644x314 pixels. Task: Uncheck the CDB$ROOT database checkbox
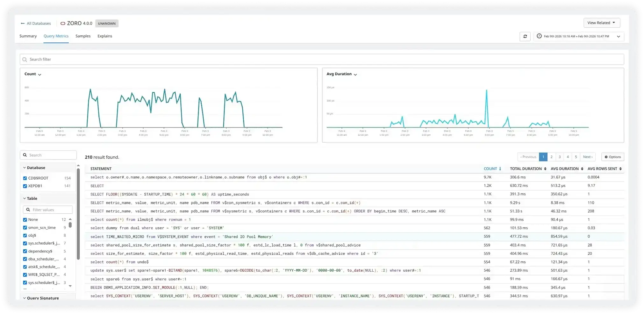(25, 178)
